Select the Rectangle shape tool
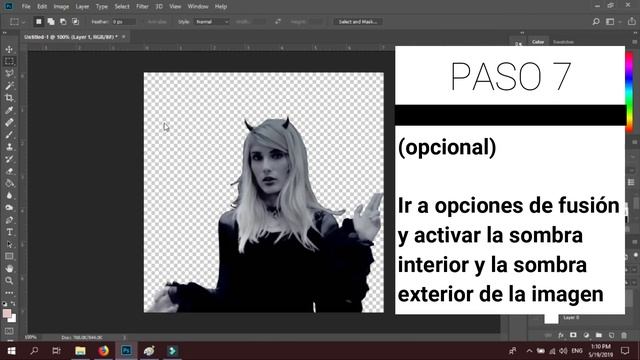 (x=9, y=256)
